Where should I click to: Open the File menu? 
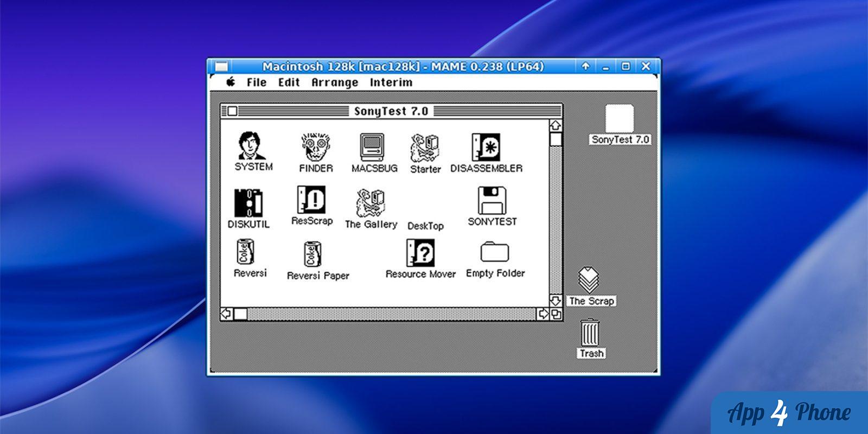[257, 82]
